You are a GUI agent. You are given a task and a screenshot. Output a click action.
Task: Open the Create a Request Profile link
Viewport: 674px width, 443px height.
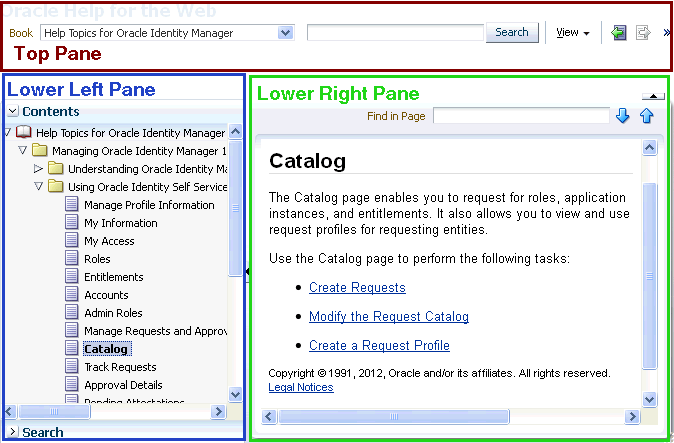pyautogui.click(x=379, y=345)
